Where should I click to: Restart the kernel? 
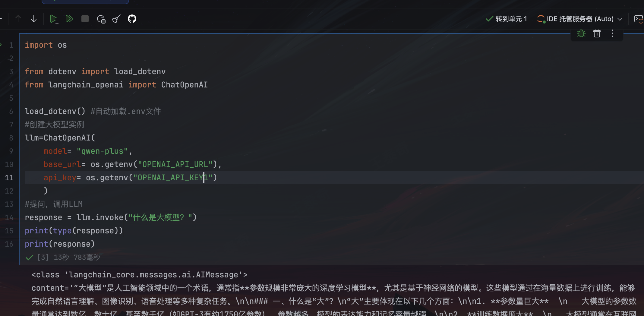pos(101,19)
